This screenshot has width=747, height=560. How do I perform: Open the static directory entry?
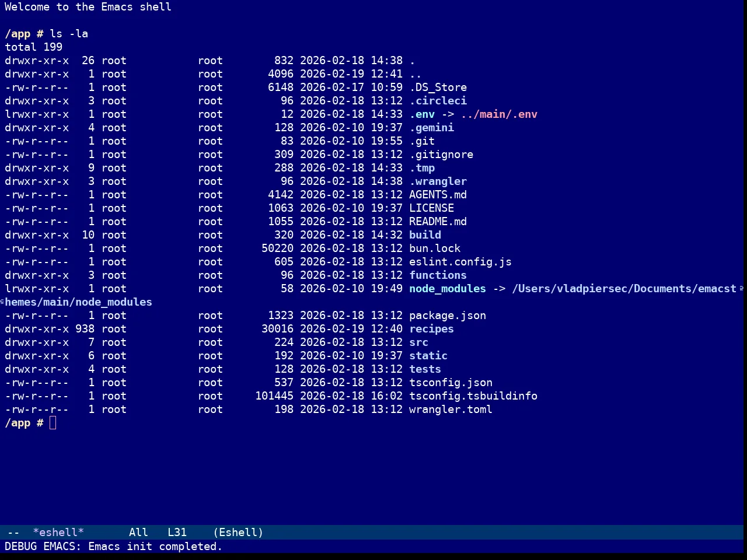click(428, 356)
